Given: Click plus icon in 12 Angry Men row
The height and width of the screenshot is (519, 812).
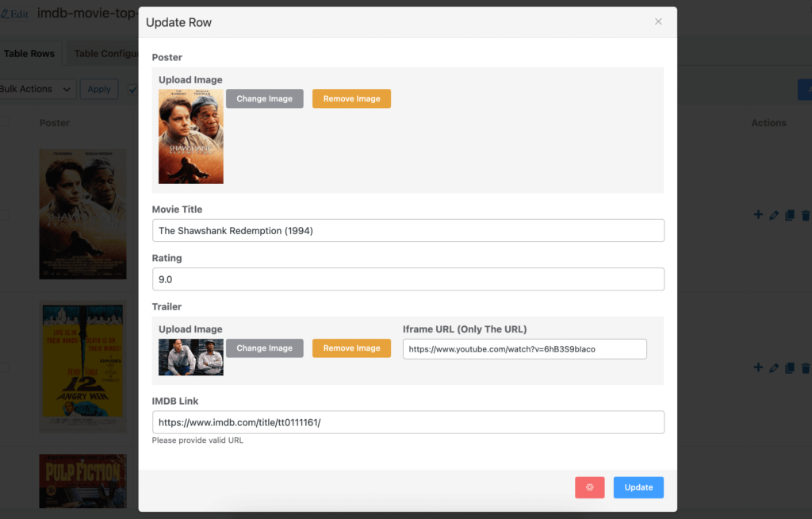Looking at the screenshot, I should coord(758,367).
